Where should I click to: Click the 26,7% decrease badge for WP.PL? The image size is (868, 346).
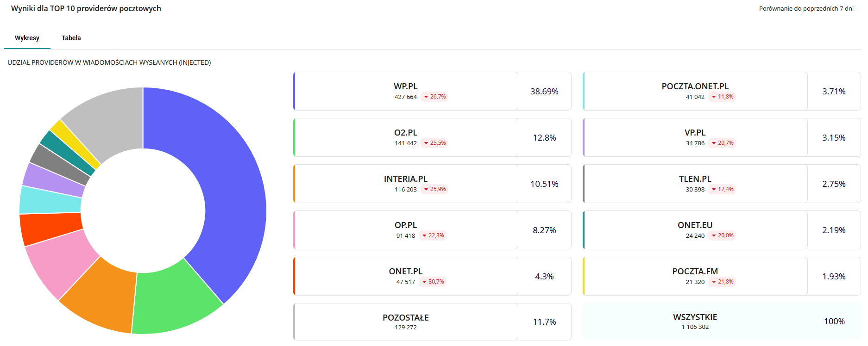pyautogui.click(x=435, y=97)
